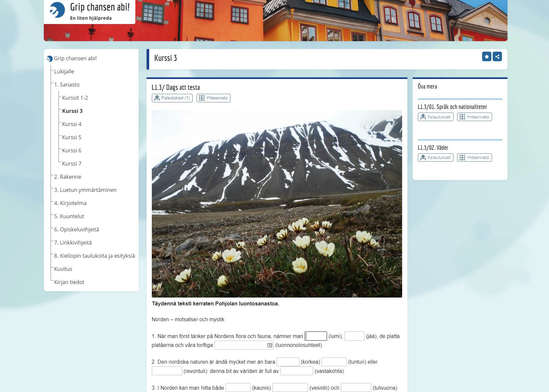
Task: Go to 3. Luetun ymmärtäminen
Action: [85, 190]
